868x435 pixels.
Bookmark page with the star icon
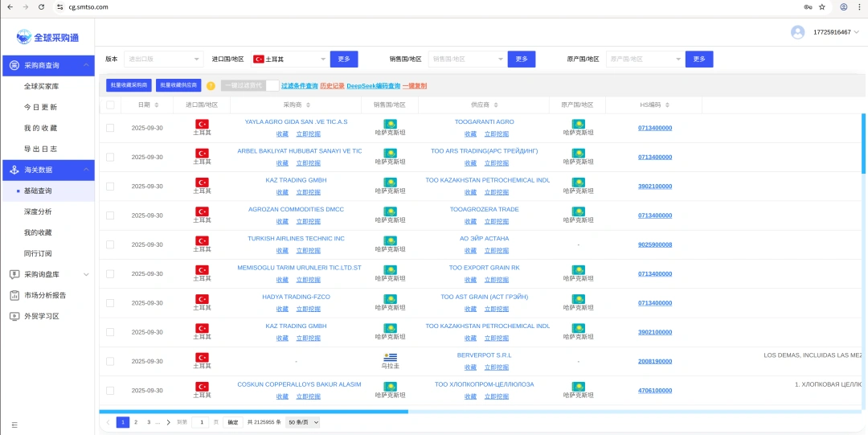pos(822,7)
